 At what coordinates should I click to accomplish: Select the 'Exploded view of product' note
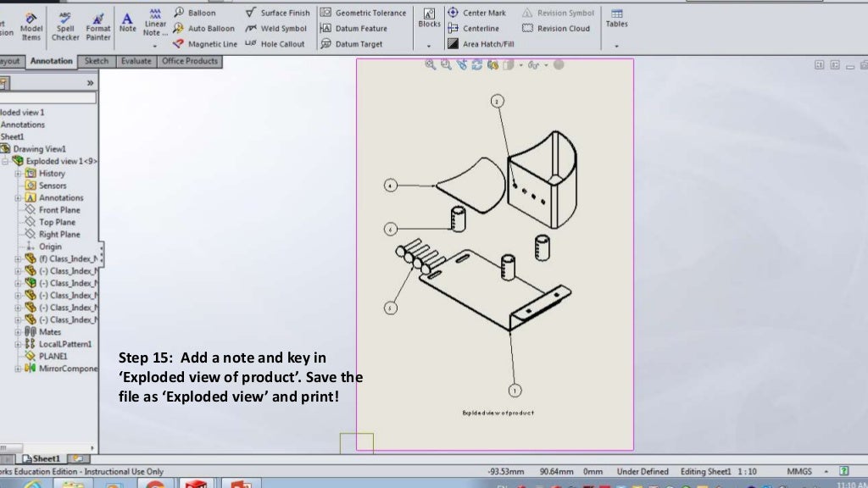[x=498, y=413]
